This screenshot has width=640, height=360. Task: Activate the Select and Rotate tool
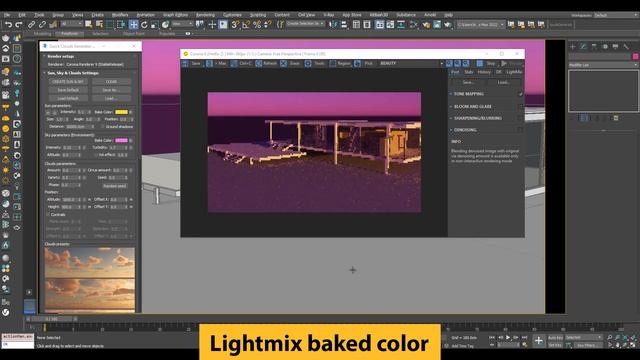(144, 25)
